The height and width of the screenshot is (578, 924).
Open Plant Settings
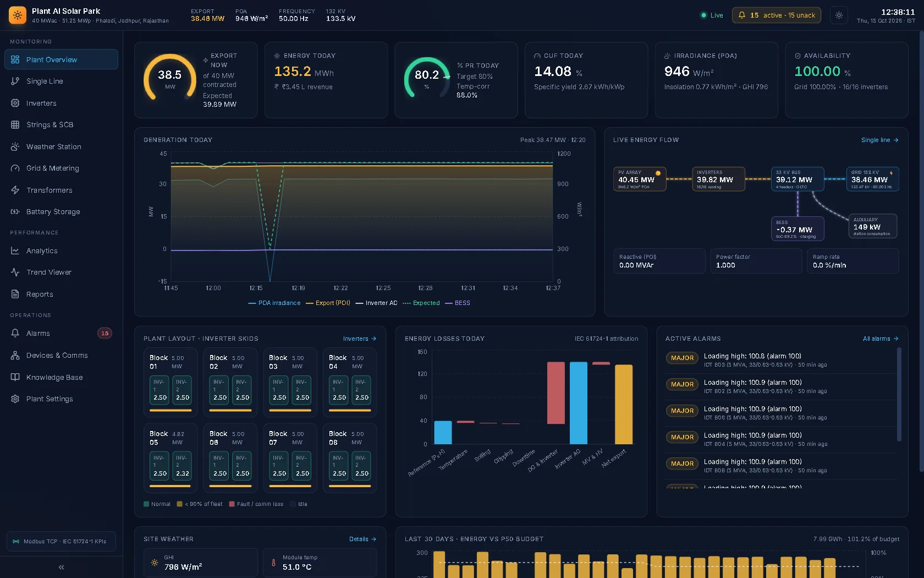click(61, 399)
